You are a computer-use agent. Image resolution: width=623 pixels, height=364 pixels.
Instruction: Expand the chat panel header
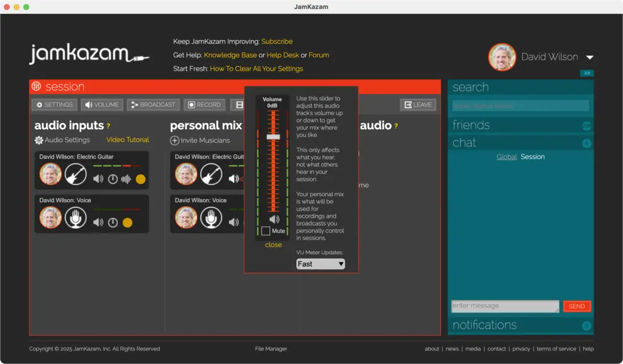tap(520, 143)
